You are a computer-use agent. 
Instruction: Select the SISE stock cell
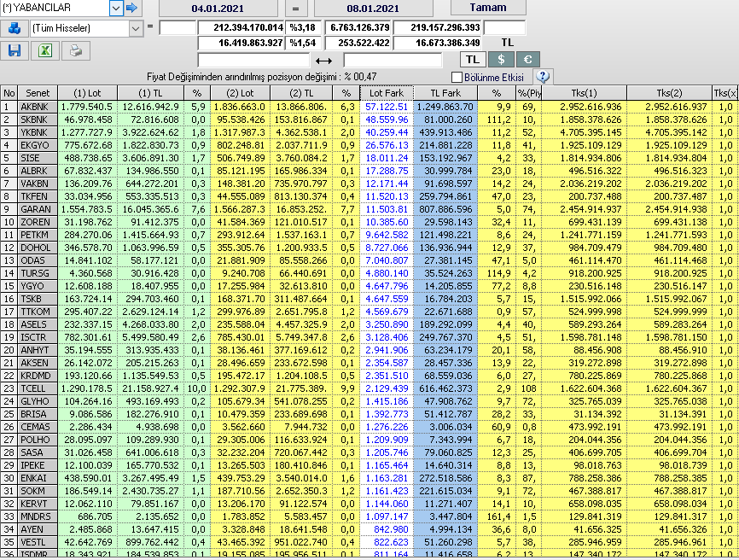pyautogui.click(x=38, y=158)
